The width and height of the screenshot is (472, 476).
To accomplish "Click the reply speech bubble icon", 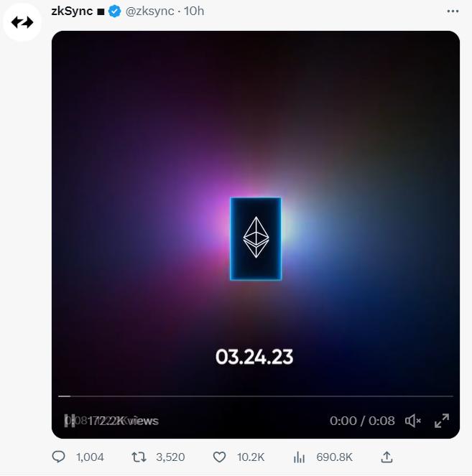I will click(59, 457).
